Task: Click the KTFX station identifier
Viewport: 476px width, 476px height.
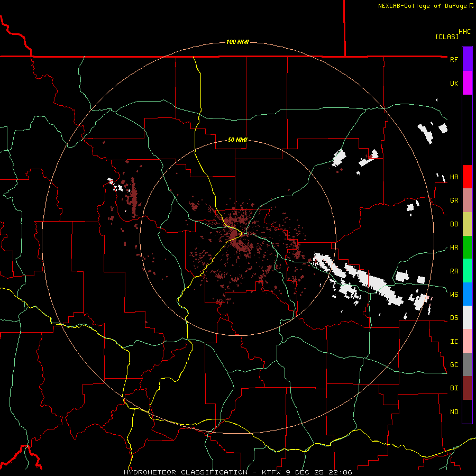Action: [x=272, y=472]
